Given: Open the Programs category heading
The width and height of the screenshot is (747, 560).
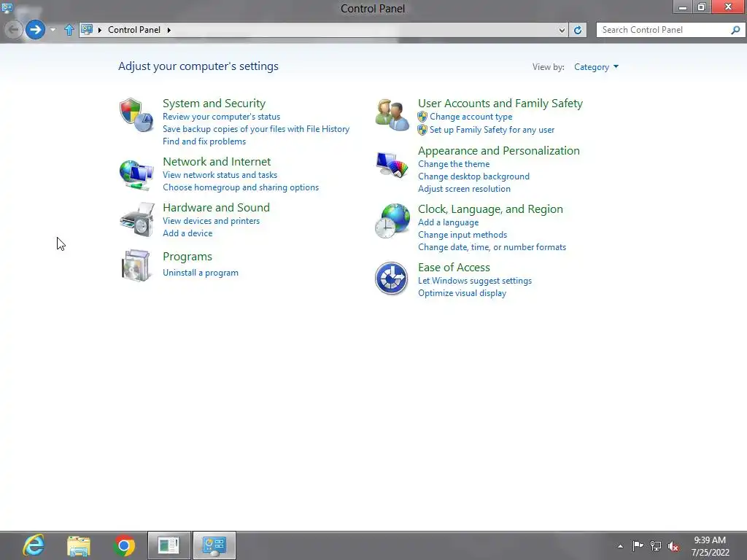Looking at the screenshot, I should 187,257.
